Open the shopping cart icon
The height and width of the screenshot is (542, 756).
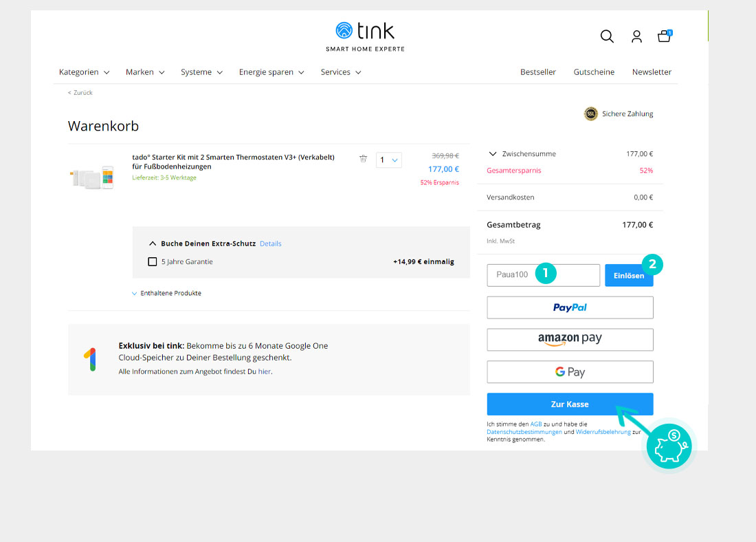click(x=665, y=36)
